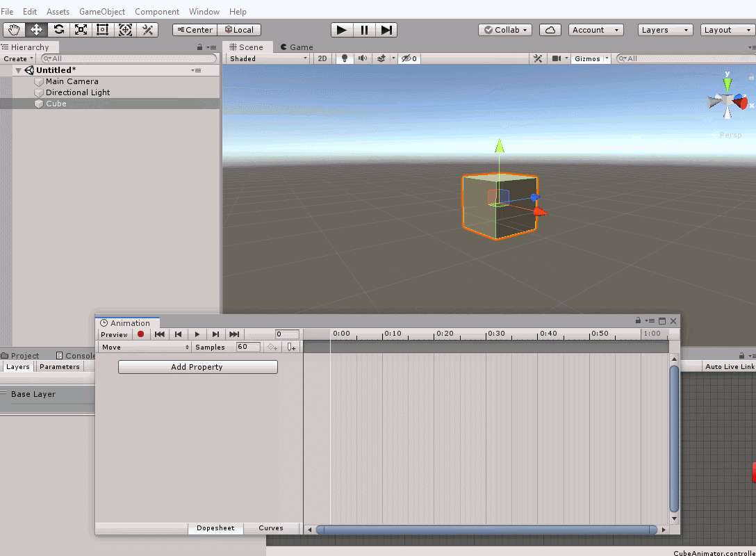Open the GameObject menu
Viewport: 756px width, 556px height.
[x=101, y=11]
